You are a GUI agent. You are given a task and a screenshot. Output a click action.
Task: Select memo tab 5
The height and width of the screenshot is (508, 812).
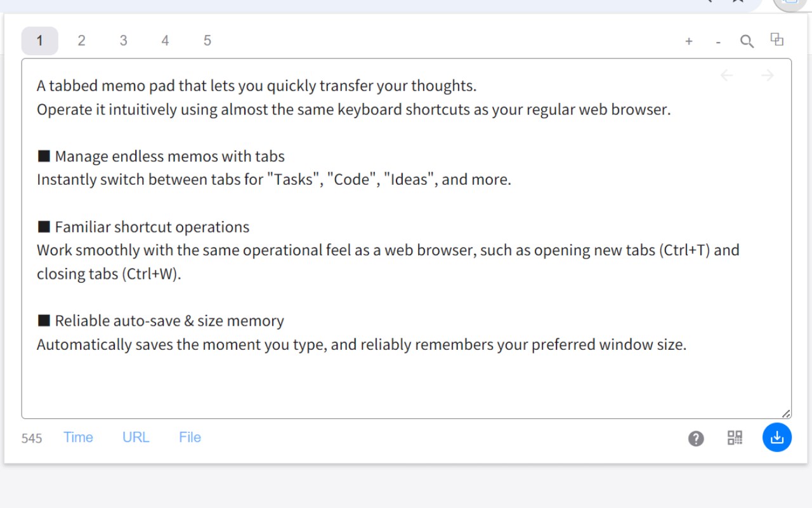207,41
